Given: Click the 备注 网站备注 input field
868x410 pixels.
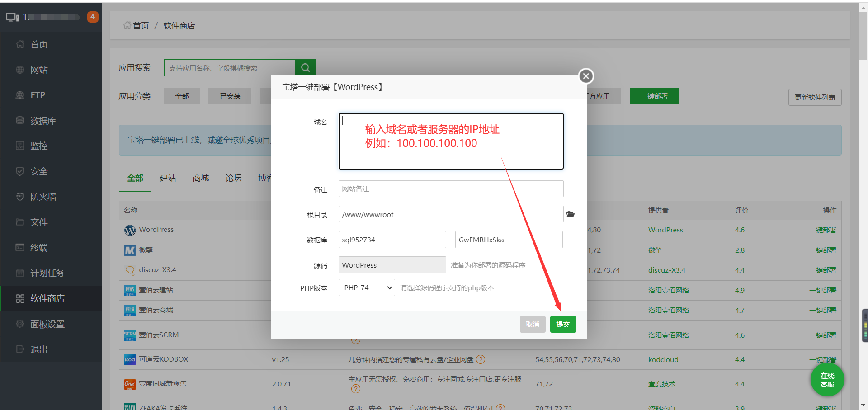Looking at the screenshot, I should (451, 189).
